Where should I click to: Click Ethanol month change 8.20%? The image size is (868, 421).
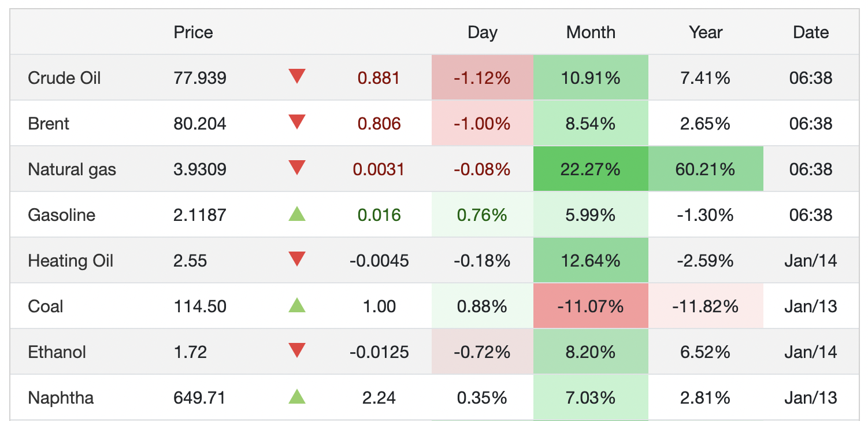(x=591, y=352)
